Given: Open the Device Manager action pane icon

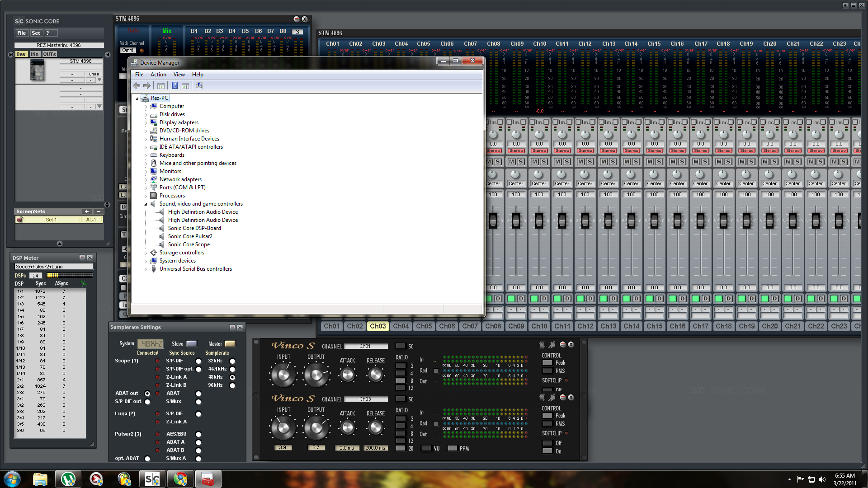Looking at the screenshot, I should 185,85.
